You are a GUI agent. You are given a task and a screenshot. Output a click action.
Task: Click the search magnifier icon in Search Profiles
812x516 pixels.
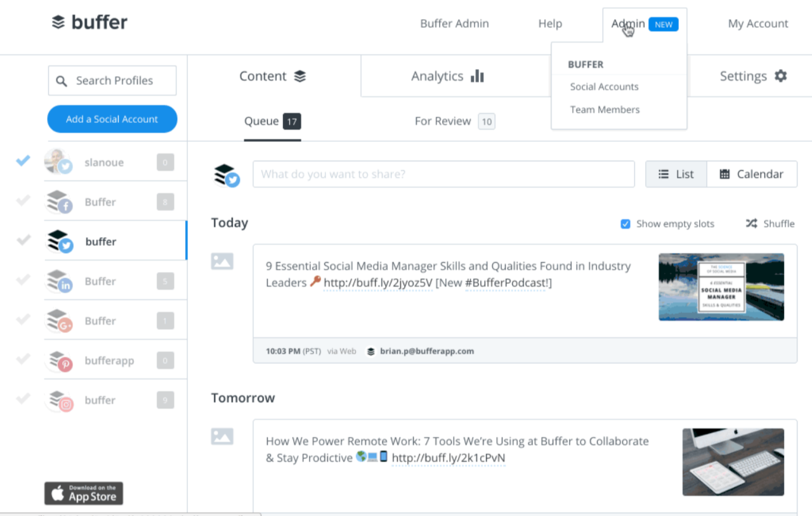coord(62,81)
